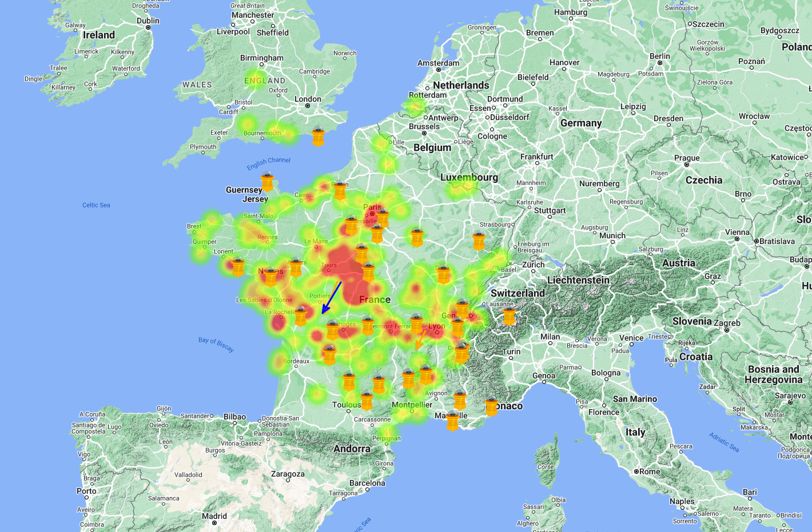The height and width of the screenshot is (532, 812).
Task: Select the Madrid city label
Action: 214,516
